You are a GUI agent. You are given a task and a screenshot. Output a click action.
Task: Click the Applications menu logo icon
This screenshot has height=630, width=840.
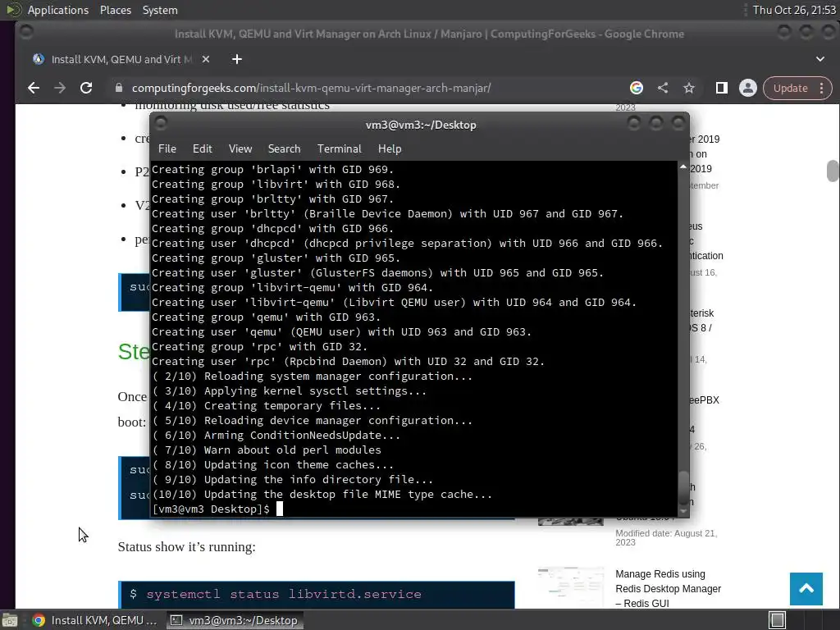(13, 10)
